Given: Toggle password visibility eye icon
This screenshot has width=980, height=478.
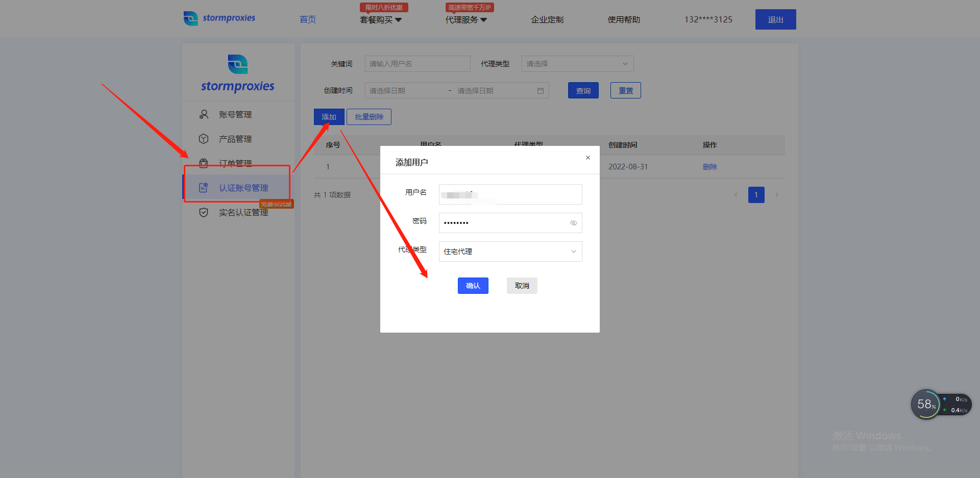Looking at the screenshot, I should click(573, 223).
